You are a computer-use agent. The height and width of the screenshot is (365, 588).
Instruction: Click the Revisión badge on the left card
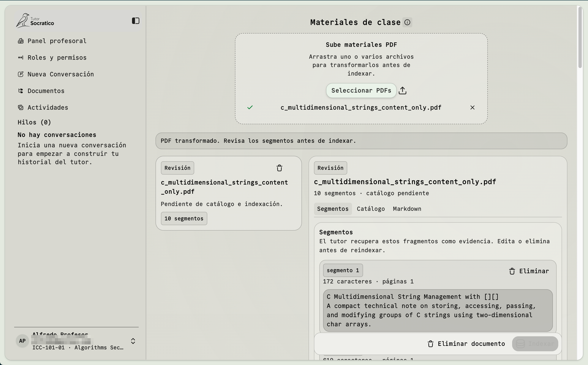pyautogui.click(x=178, y=168)
